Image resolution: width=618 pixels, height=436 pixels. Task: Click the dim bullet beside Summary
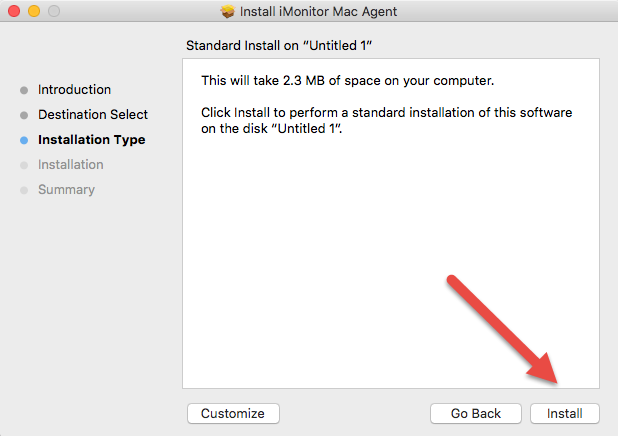[24, 190]
